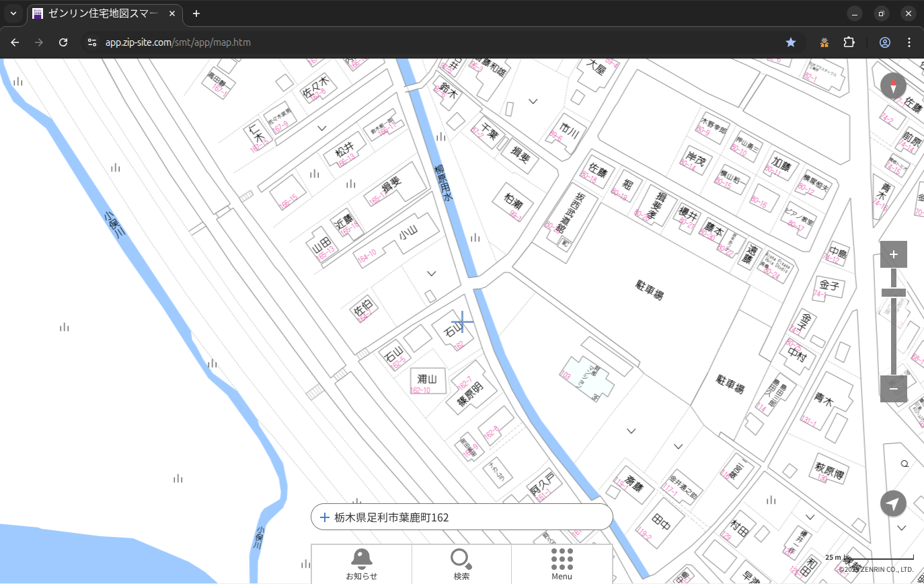
Task: Open the 検索 search tool
Action: click(x=461, y=564)
